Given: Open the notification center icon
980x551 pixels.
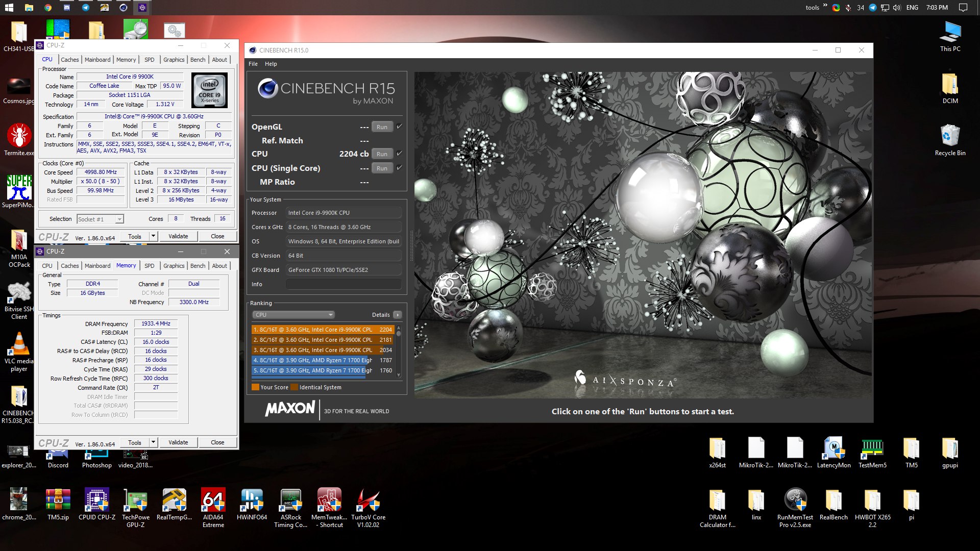Looking at the screenshot, I should pos(963,7).
